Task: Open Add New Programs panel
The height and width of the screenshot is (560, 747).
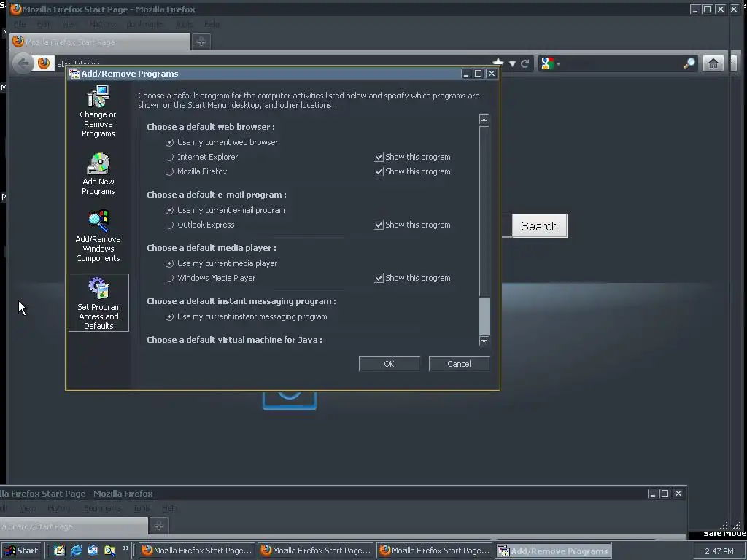Action: (x=98, y=174)
